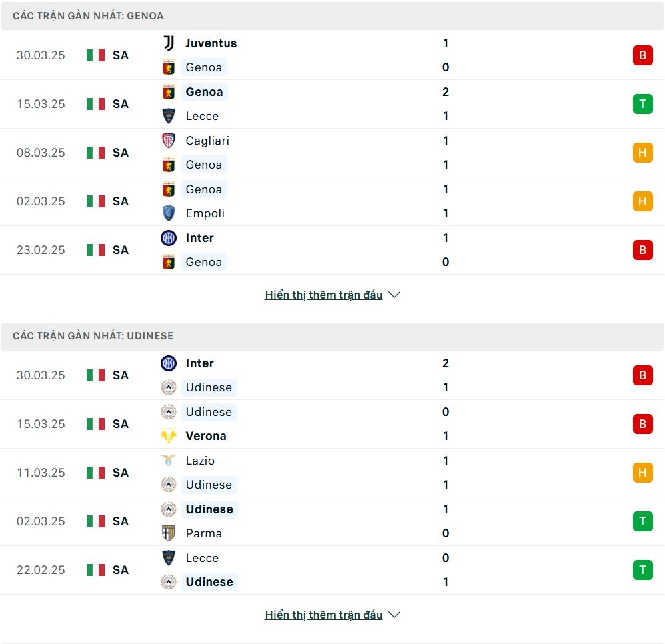
Task: Click the Cagliari club crest
Action: coord(169,140)
